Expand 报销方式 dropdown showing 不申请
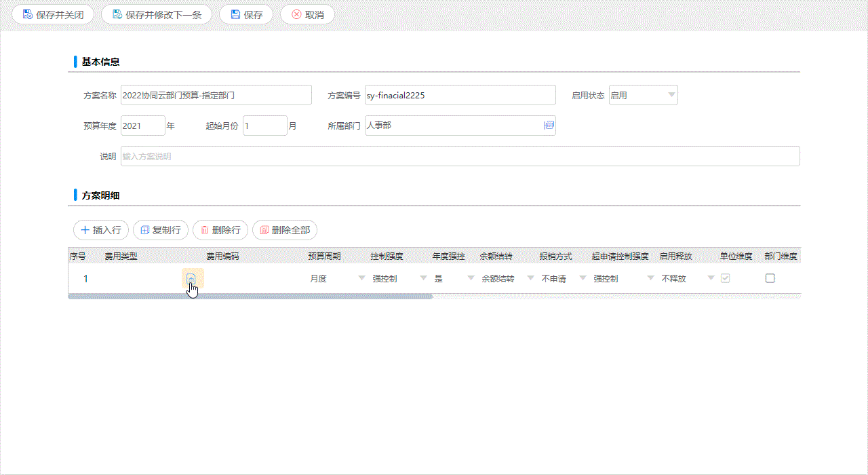Screen dimensions: 868x475 [584, 278]
